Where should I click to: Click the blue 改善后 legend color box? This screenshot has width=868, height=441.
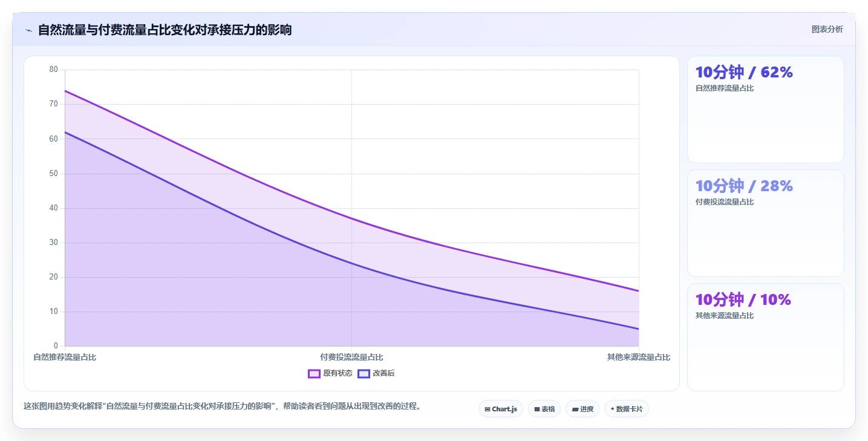(364, 374)
